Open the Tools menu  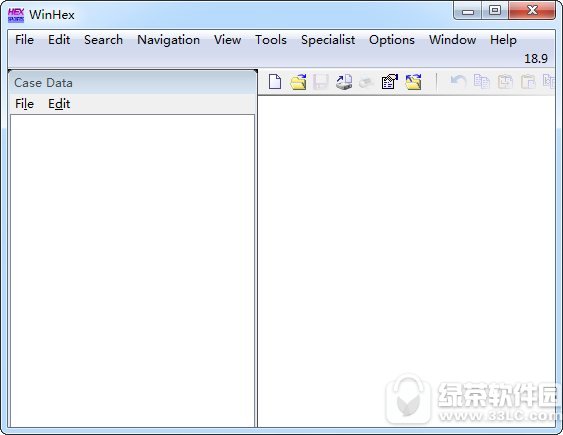(271, 40)
